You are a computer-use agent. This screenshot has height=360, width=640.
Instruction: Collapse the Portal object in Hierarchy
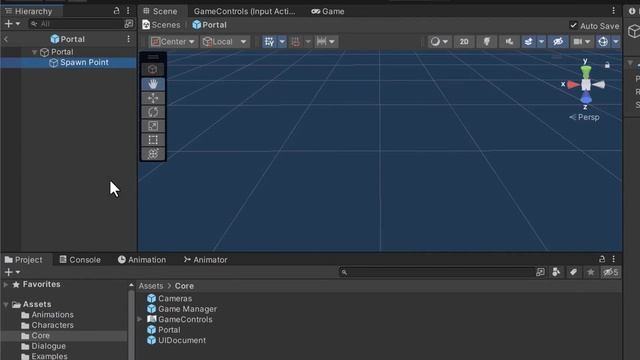click(35, 52)
